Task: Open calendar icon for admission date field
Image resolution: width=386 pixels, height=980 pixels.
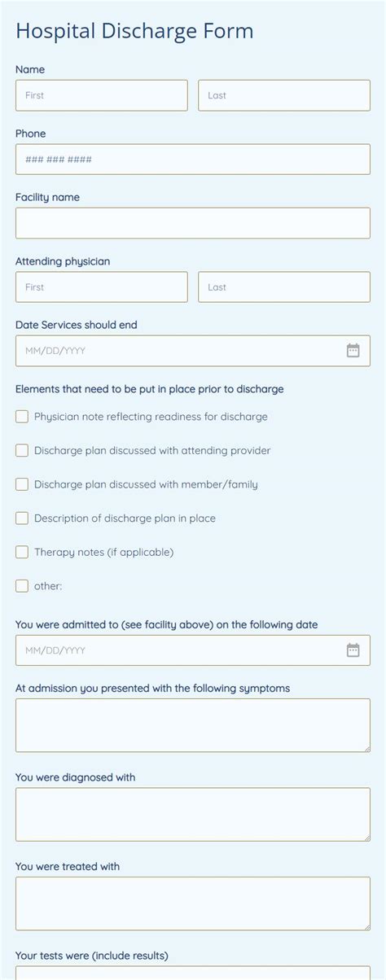Action: click(353, 650)
